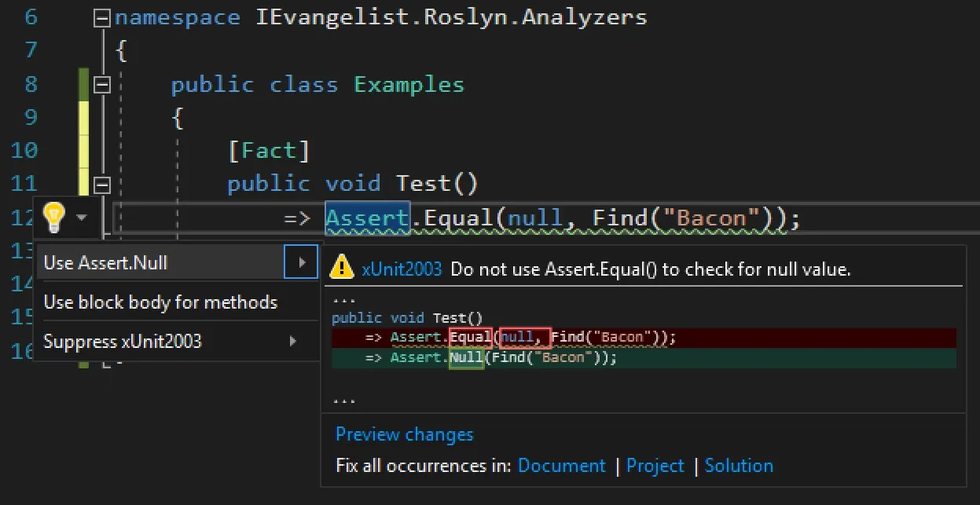Choose Use block body for methods

click(x=160, y=302)
